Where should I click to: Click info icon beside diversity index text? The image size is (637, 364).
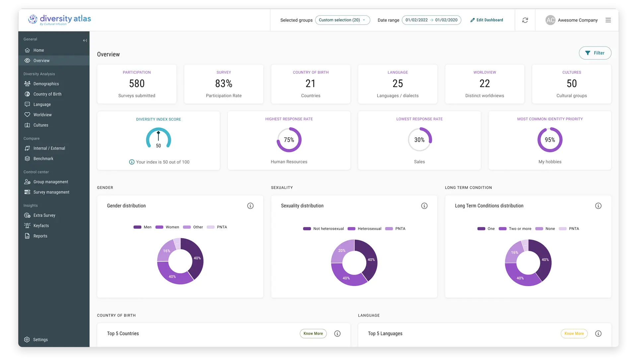[132, 162]
